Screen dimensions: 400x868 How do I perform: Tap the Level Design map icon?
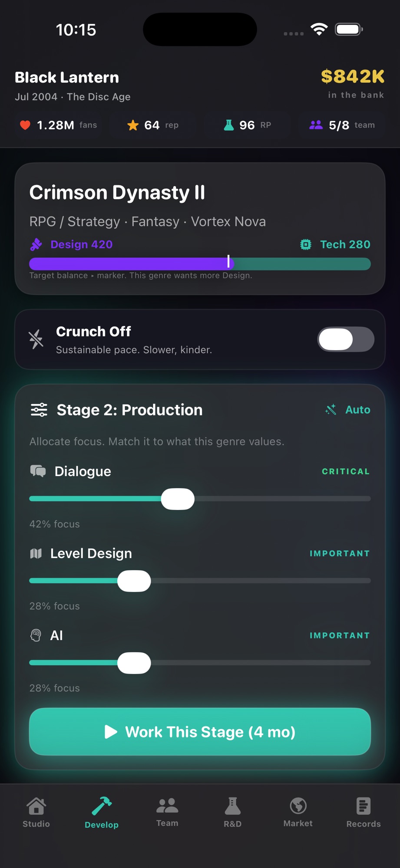coord(36,553)
